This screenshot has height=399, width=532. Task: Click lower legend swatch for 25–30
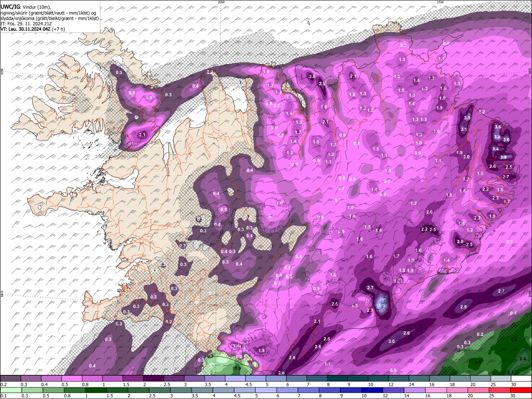(x=500, y=390)
